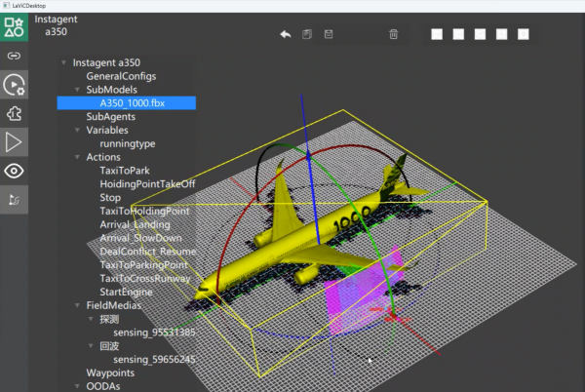Screen dimensions: 585x392
Task: Open the play-with-gear run settings icon
Action: pos(14,85)
